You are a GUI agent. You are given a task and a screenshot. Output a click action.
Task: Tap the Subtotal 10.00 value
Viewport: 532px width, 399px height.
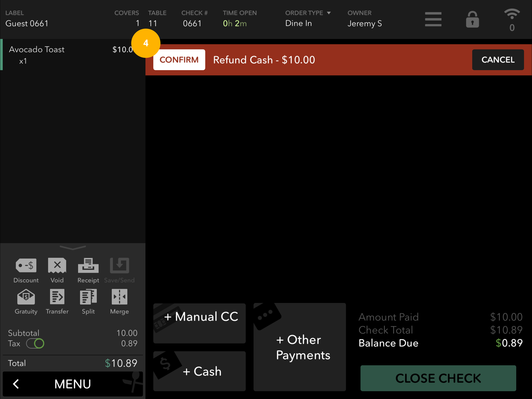[127, 333]
